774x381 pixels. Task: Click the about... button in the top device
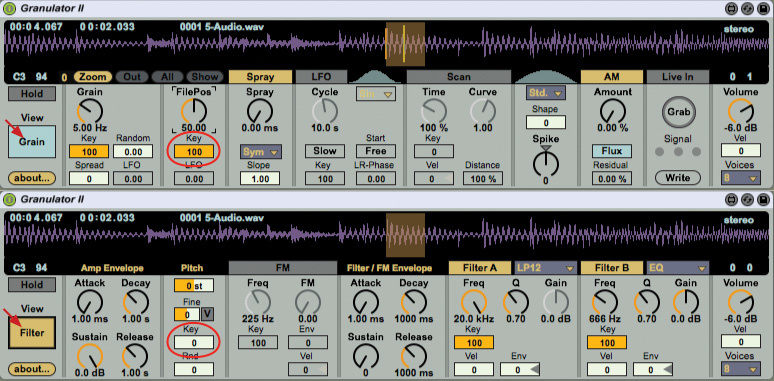(32, 178)
